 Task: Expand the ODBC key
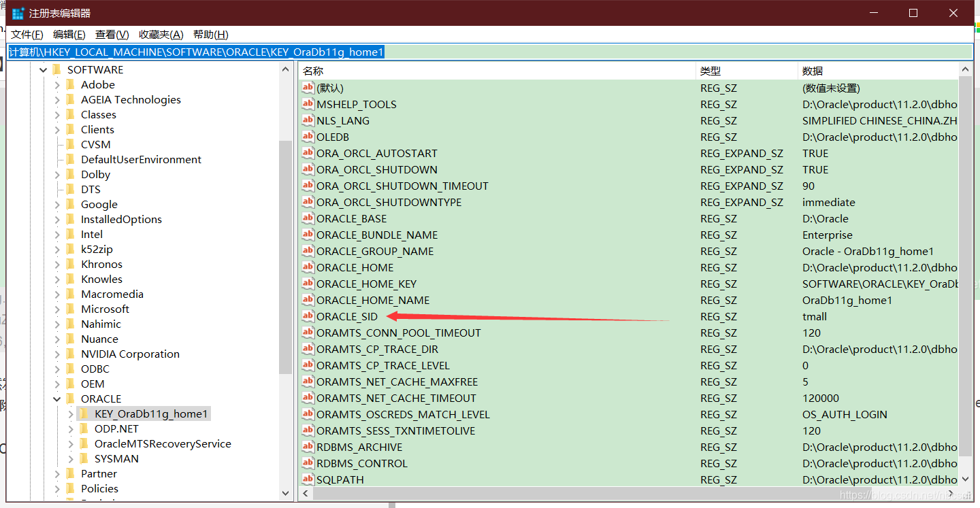click(57, 369)
